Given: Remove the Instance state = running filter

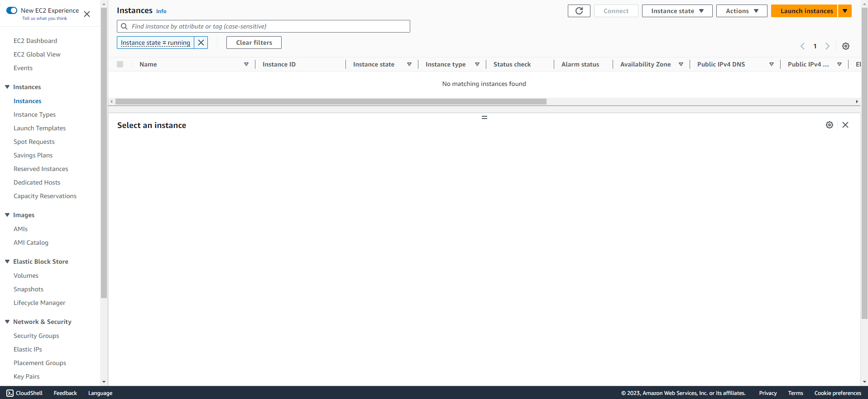Looking at the screenshot, I should [x=201, y=43].
